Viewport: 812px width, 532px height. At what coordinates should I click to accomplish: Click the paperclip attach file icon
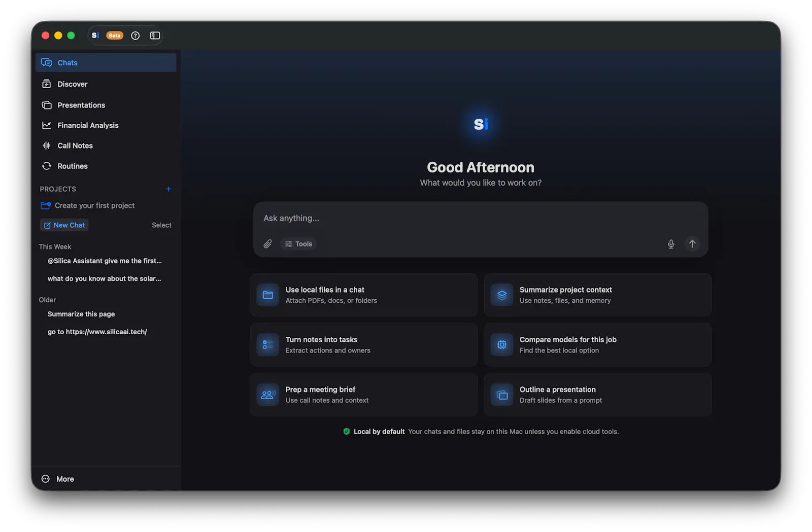[x=267, y=244]
